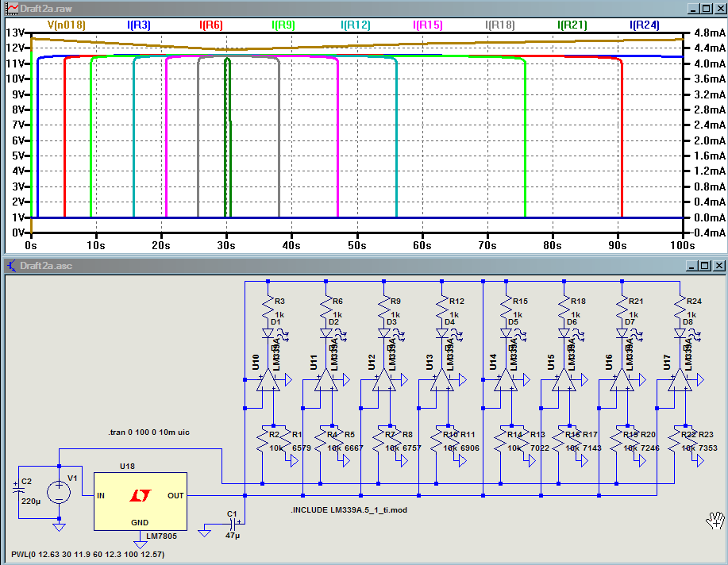The width and height of the screenshot is (728, 565).
Task: Click comparator U11 symbol
Action: click(x=326, y=380)
